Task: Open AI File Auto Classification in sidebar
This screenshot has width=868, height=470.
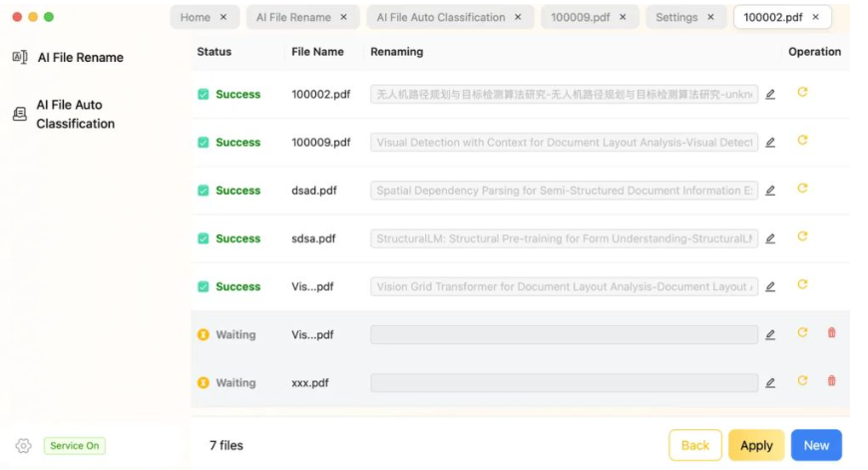Action: coord(75,115)
